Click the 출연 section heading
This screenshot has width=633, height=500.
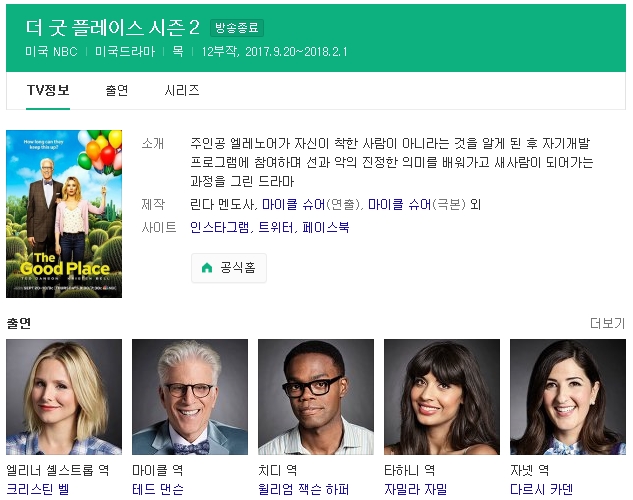click(19, 323)
